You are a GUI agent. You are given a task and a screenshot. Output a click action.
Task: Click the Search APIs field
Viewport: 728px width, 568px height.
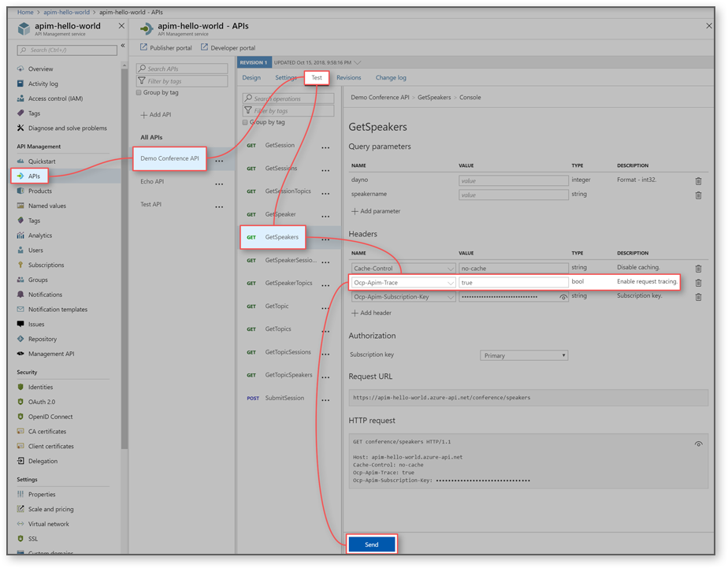click(x=182, y=69)
